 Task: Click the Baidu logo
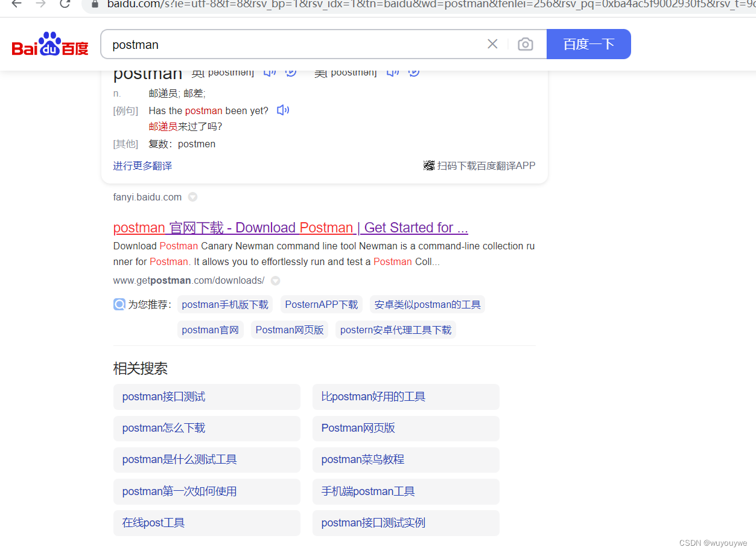(x=50, y=44)
